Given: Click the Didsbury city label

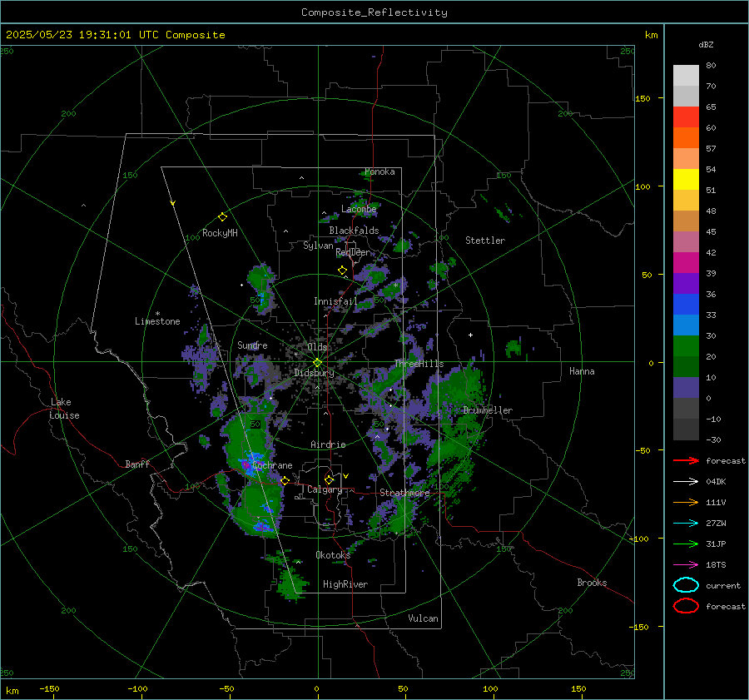Looking at the screenshot, I should 314,373.
